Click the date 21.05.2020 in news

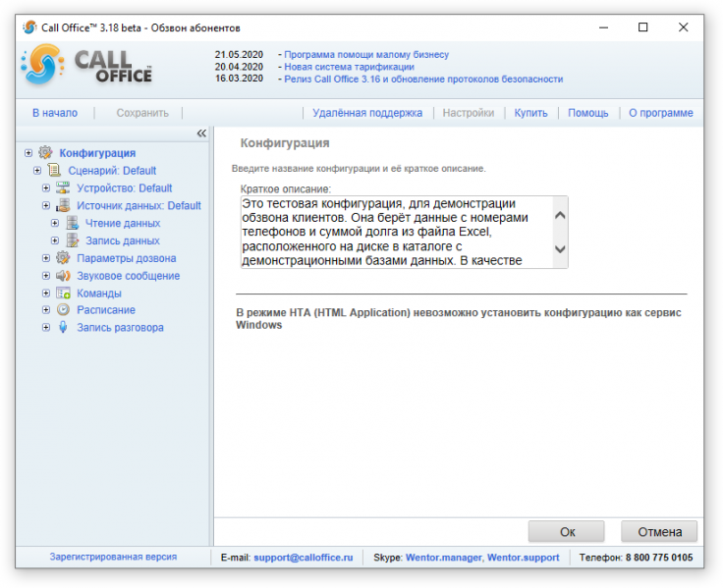pyautogui.click(x=239, y=54)
